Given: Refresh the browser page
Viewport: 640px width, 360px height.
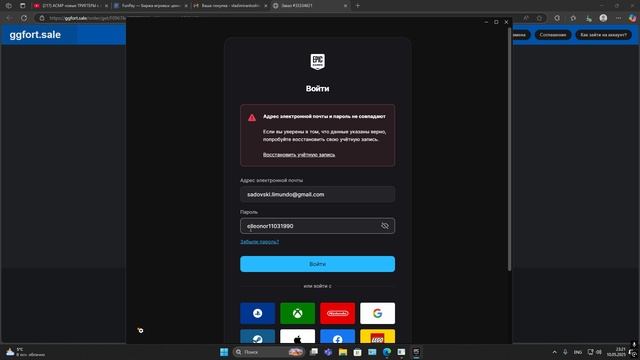Looking at the screenshot, I should 24,18.
